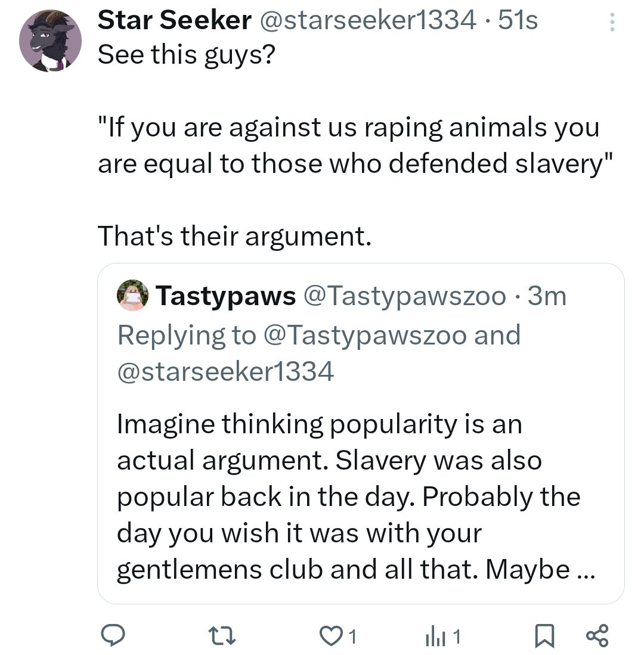Select the Tastypaws display name
This screenshot has width=644, height=655.
225,296
